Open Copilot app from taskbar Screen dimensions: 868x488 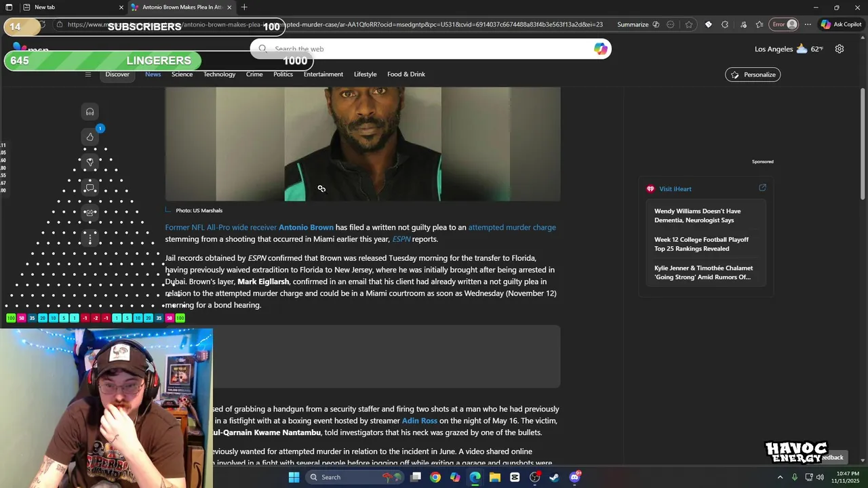tap(455, 477)
